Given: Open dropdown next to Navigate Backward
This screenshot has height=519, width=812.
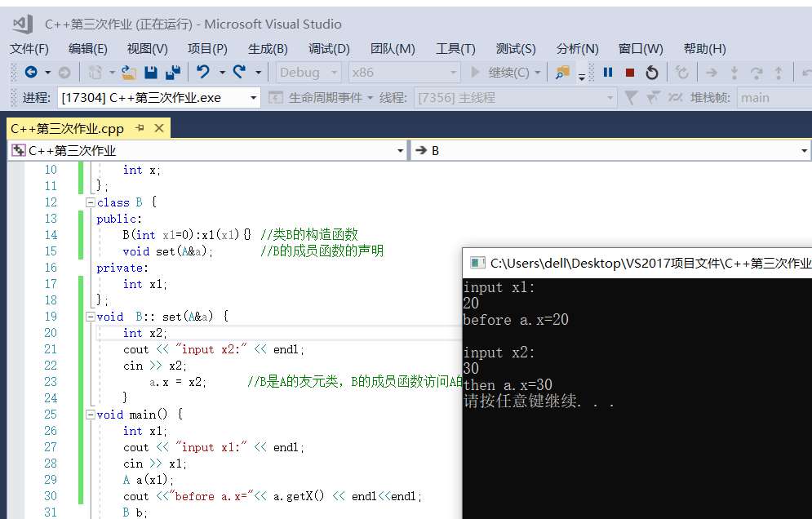Looking at the screenshot, I should click(47, 73).
